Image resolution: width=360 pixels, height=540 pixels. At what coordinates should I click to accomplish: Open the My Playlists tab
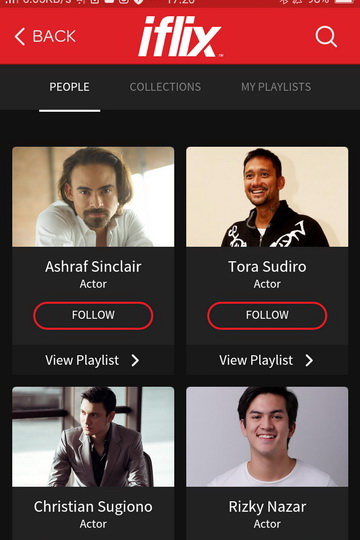tap(276, 87)
